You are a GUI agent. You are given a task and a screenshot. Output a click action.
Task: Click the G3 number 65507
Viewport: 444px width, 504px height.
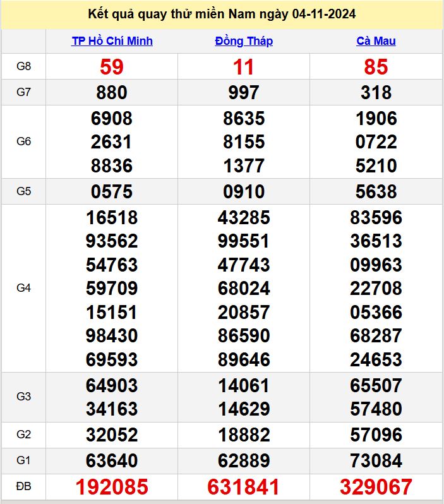376,385
